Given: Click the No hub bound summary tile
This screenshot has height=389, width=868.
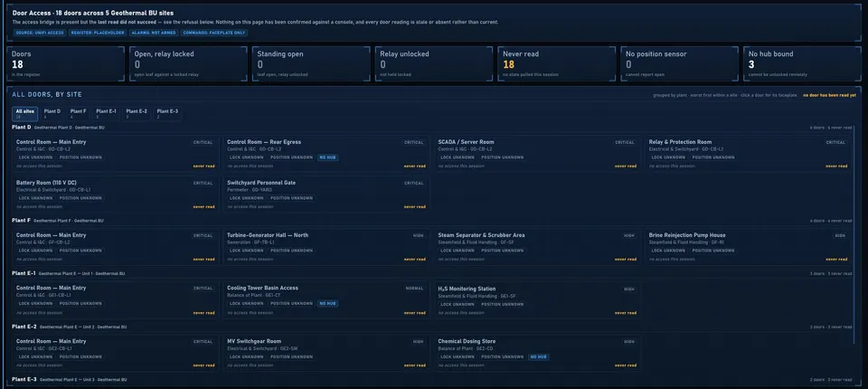Looking at the screenshot, I should coord(802,63).
